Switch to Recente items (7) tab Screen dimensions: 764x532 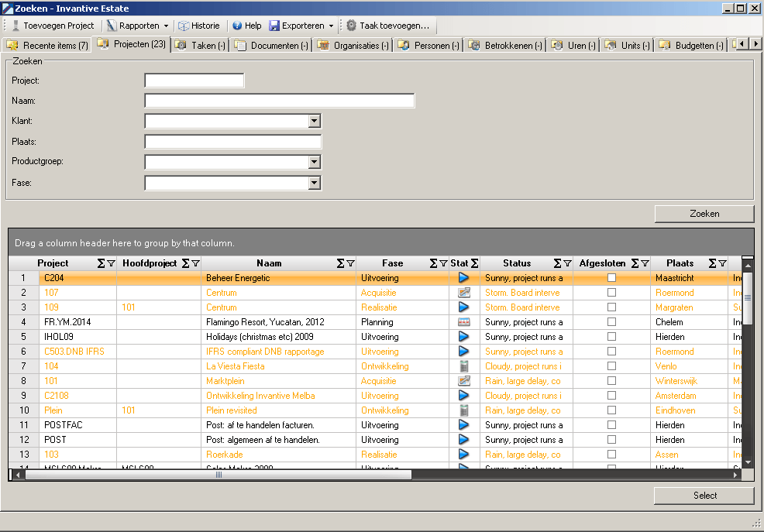pos(46,45)
